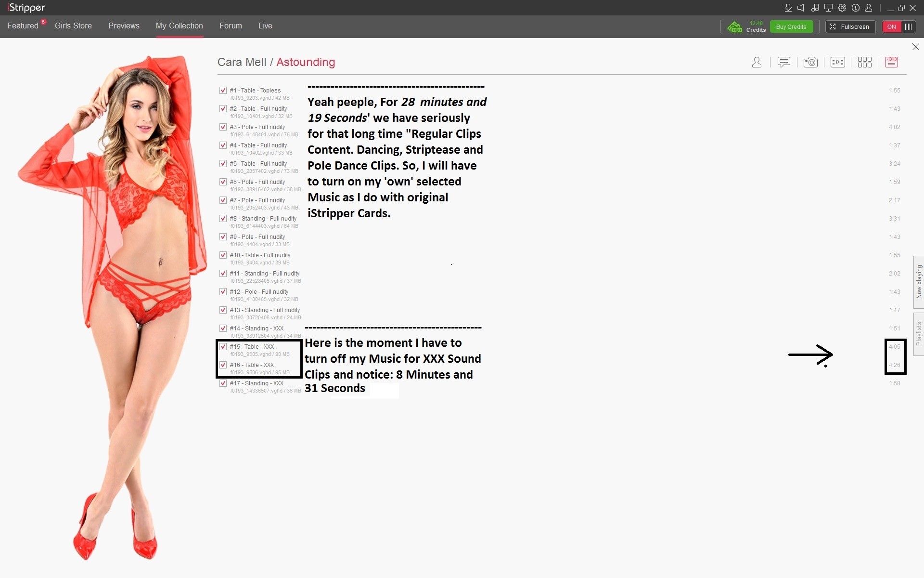Open the gear settings icon
The image size is (924, 578).
(x=842, y=8)
